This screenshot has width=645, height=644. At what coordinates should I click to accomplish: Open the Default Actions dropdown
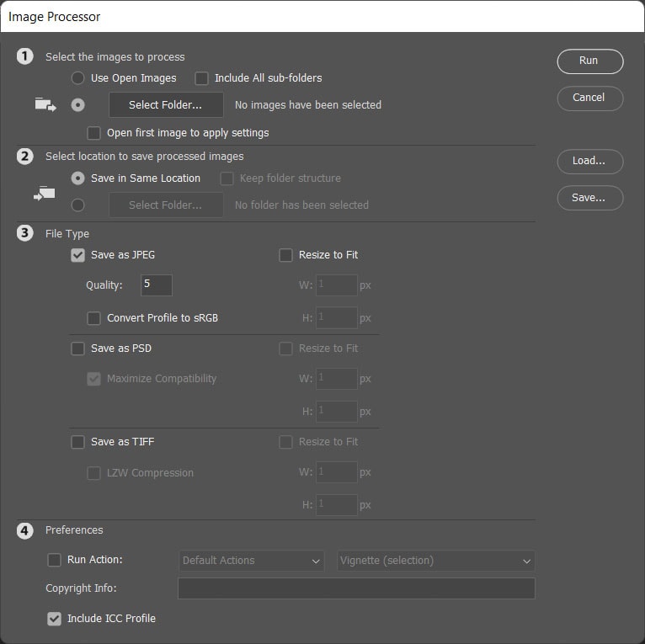coord(252,561)
